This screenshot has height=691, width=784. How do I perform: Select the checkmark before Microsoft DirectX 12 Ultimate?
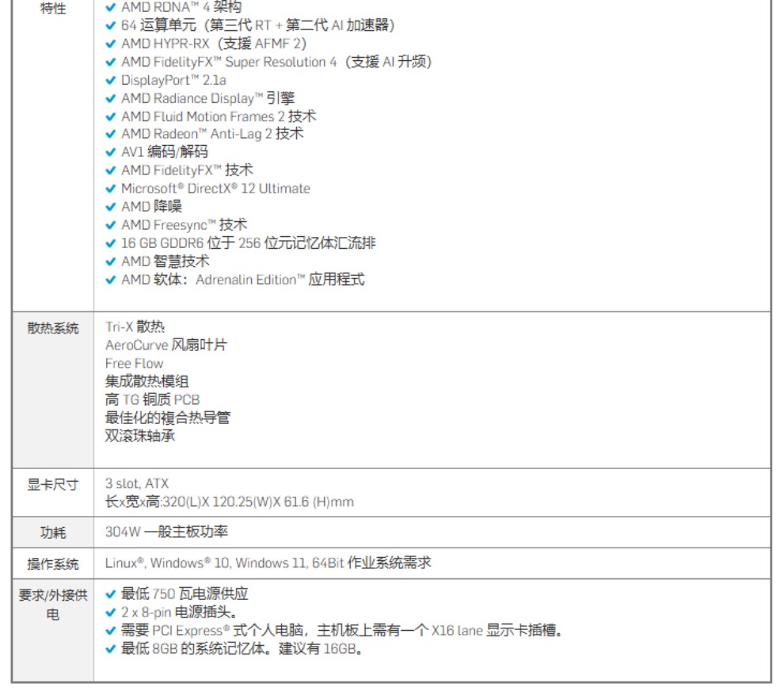[x=111, y=189]
